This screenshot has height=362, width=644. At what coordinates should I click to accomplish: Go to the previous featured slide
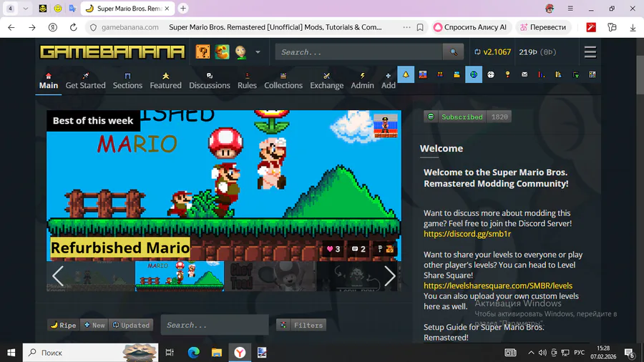tap(58, 276)
